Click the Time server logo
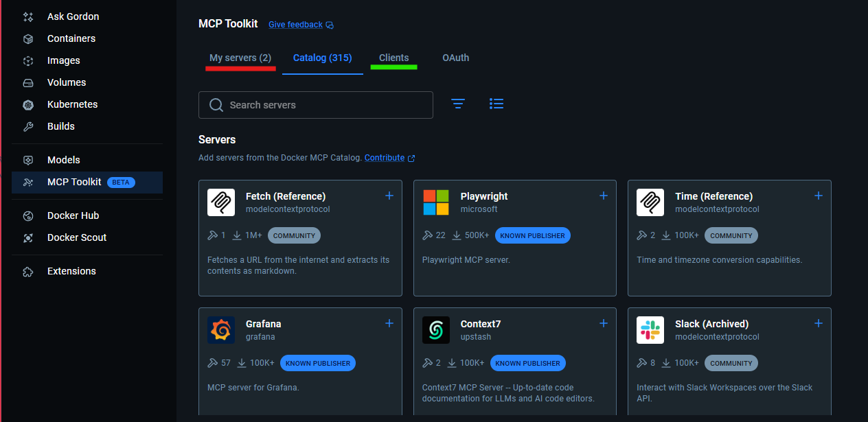Viewport: 868px width, 422px height. [650, 202]
